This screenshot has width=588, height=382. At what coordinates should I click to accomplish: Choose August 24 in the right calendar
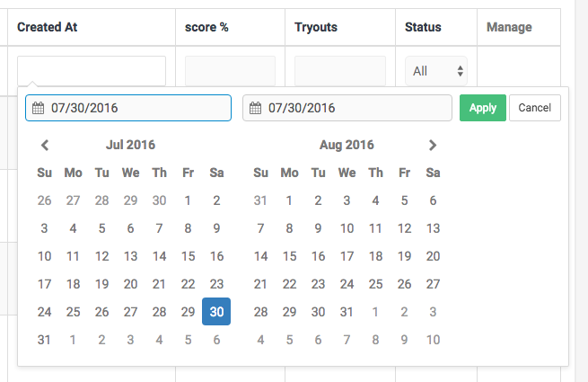347,284
